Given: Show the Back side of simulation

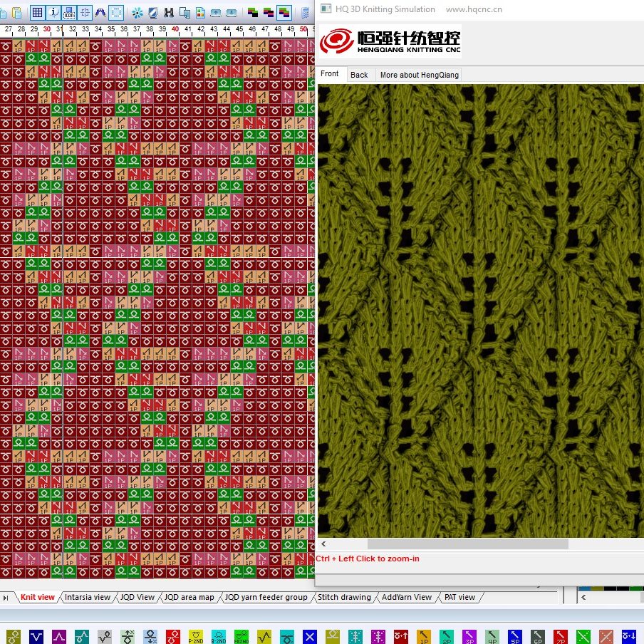Looking at the screenshot, I should click(x=359, y=75).
